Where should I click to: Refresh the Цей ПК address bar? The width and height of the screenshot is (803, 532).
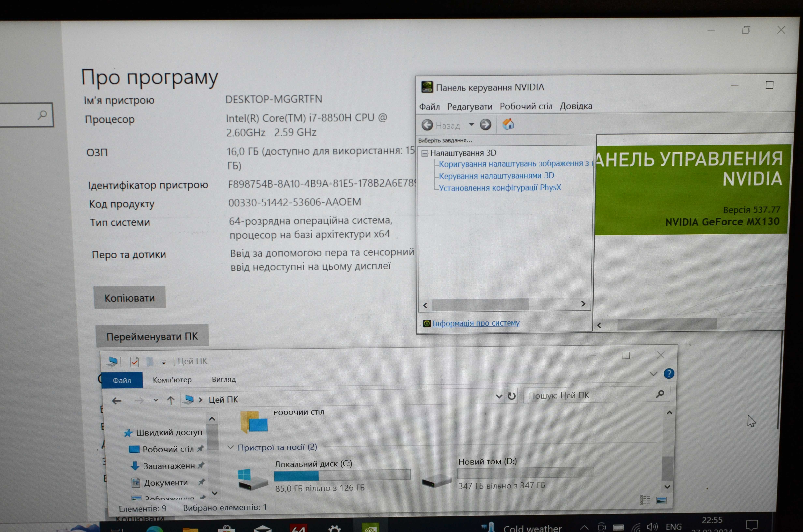coord(512,396)
